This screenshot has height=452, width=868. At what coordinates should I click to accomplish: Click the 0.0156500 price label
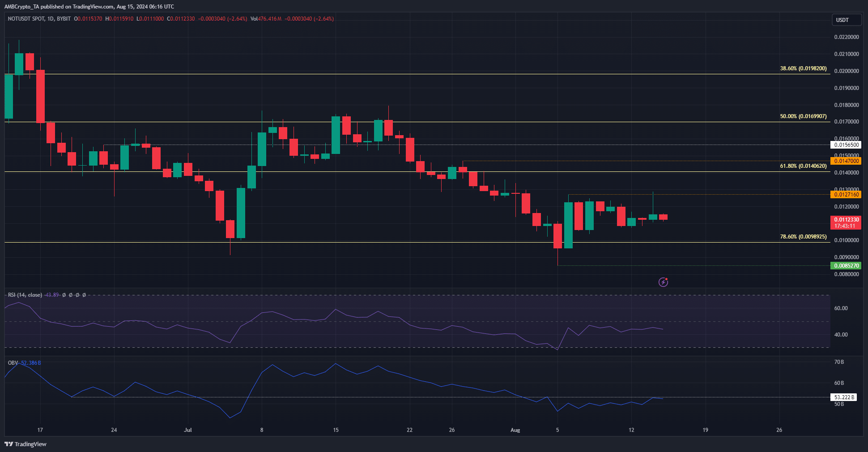click(846, 145)
